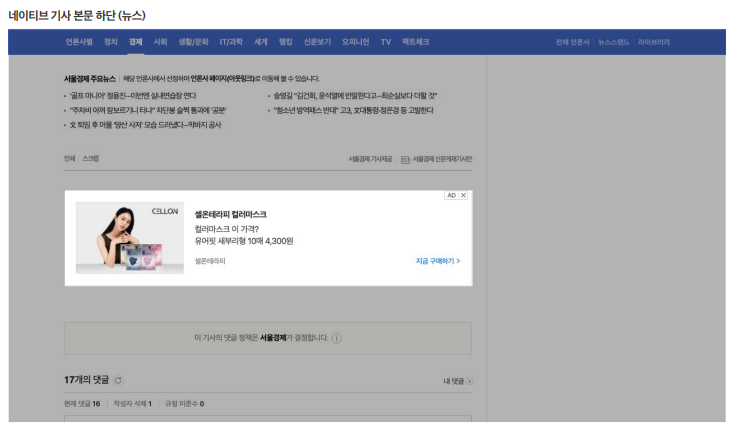Open the 오피니언 section
Screen dimensions: 744x425
point(355,42)
